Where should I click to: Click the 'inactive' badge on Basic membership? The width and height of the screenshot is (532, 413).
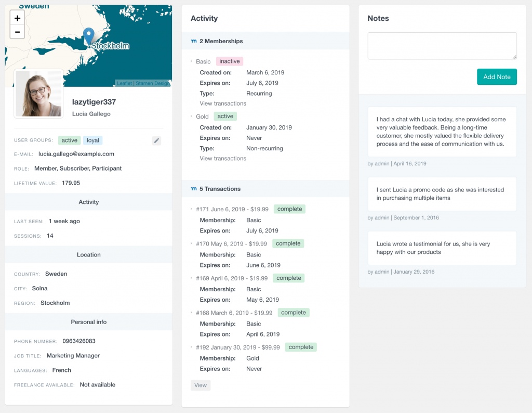coord(229,61)
